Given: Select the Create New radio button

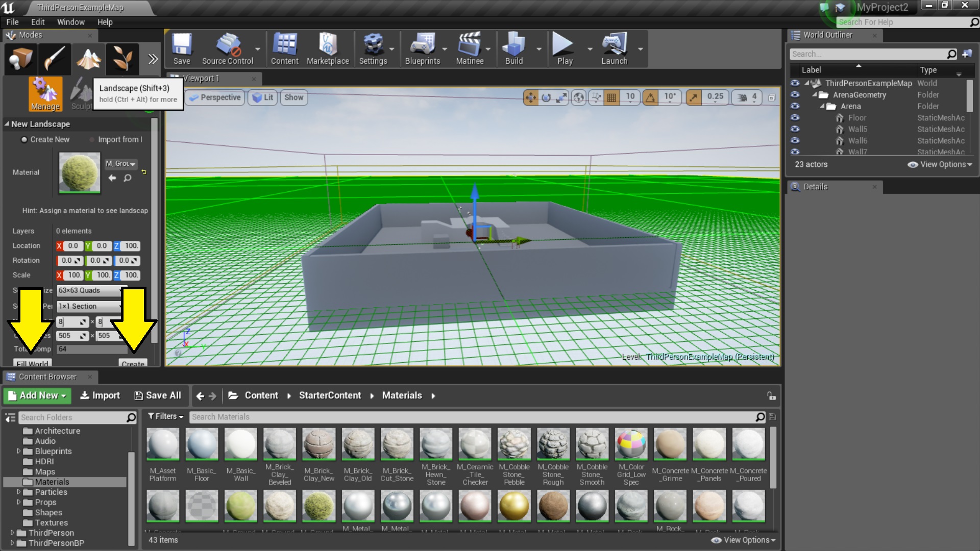Looking at the screenshot, I should tap(24, 140).
